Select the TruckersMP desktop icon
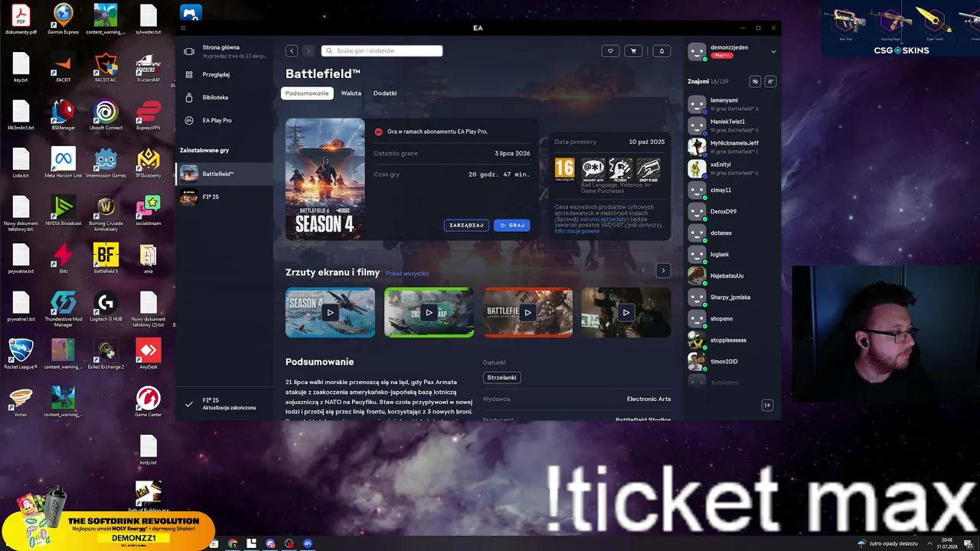 [149, 67]
